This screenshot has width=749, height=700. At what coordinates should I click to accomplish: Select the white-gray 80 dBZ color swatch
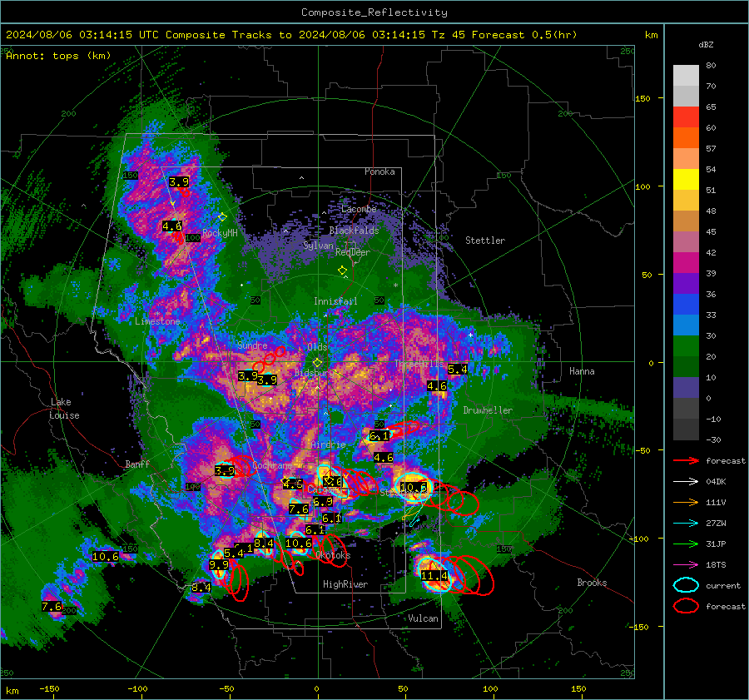(x=686, y=76)
